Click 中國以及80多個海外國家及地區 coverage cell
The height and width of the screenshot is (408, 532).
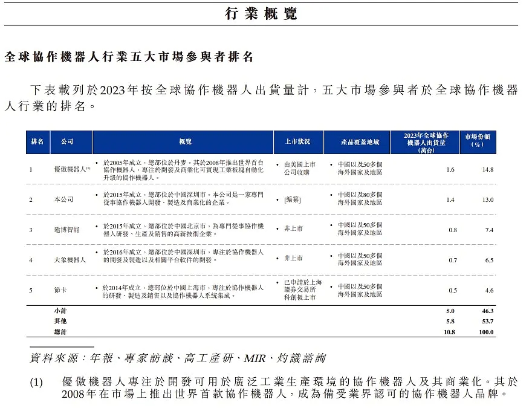360,198
